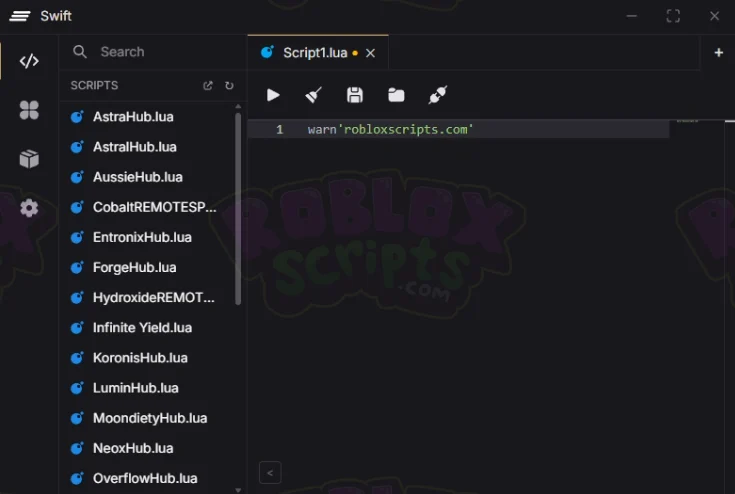Click the Infinite Yield.lua file icon
Screen dimensions: 735x494
[x=77, y=328]
